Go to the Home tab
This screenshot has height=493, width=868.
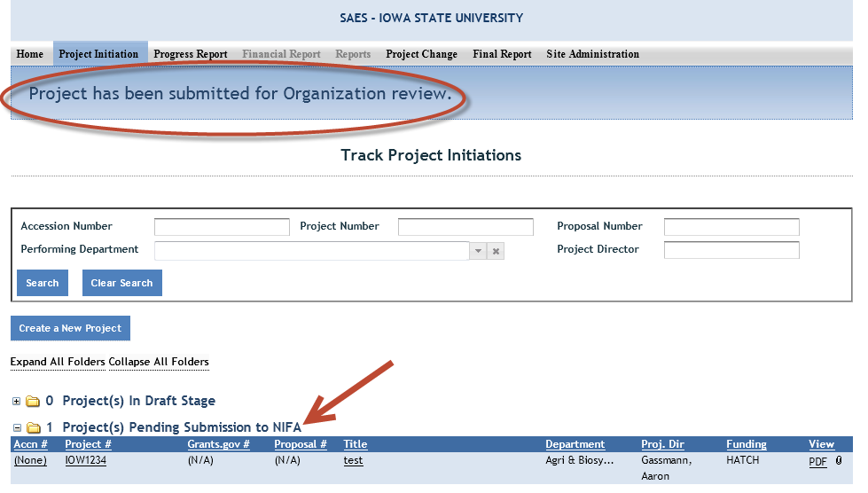[30, 54]
